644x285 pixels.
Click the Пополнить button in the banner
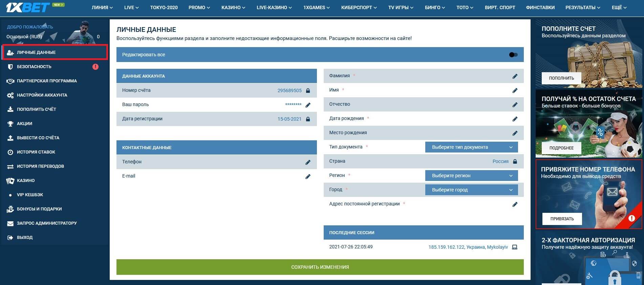[x=561, y=78]
